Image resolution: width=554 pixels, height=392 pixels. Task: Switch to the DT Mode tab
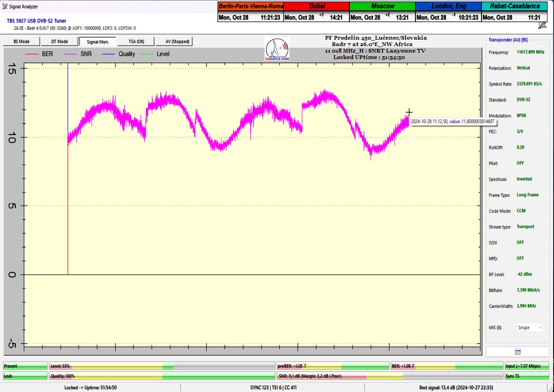tap(60, 42)
